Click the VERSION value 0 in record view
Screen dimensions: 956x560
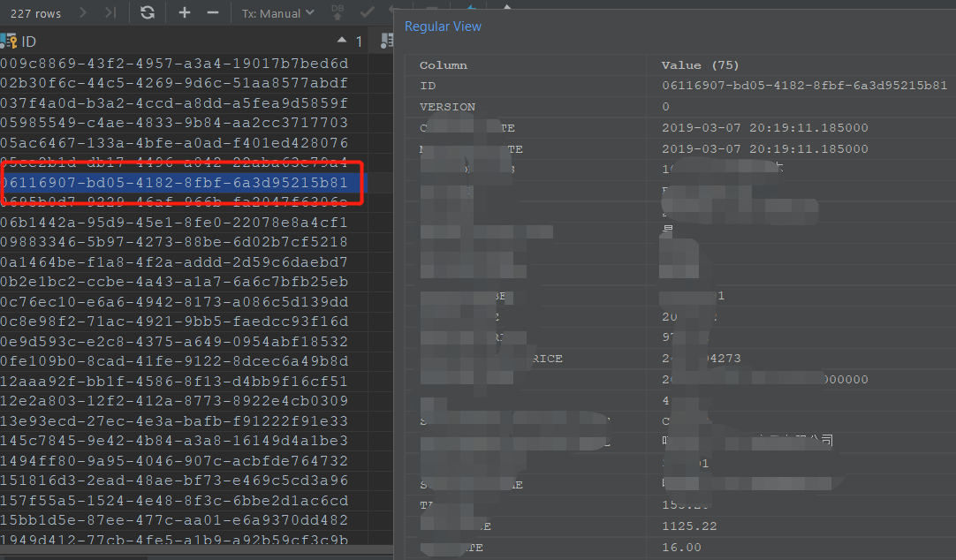pyautogui.click(x=666, y=107)
